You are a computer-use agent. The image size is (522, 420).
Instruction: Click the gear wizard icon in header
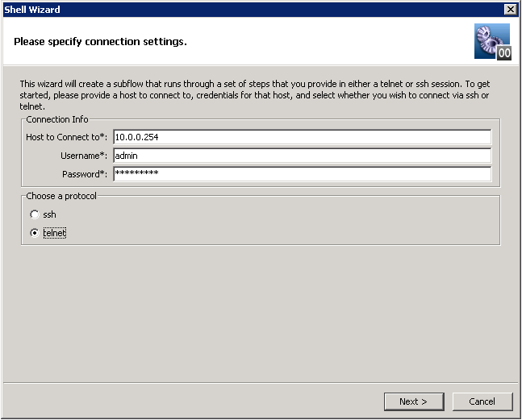[487, 37]
